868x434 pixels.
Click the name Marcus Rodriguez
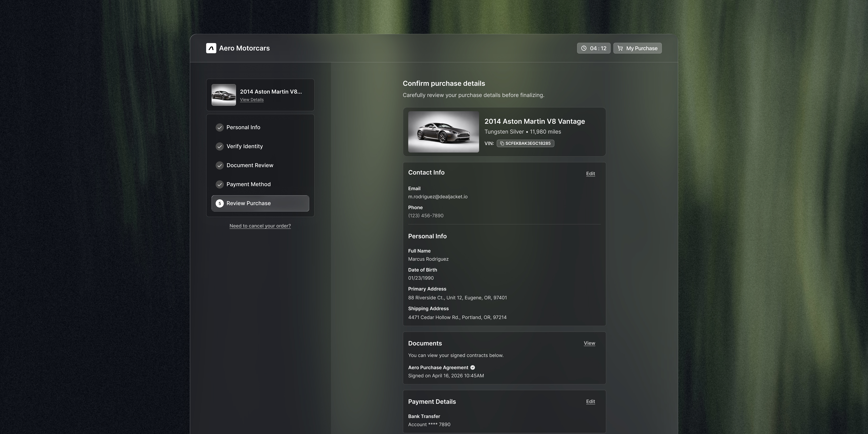tap(428, 259)
